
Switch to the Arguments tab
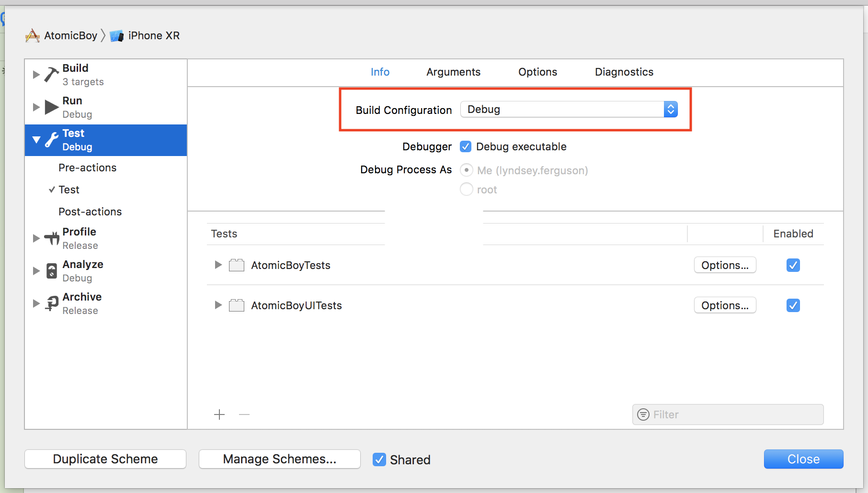(453, 72)
